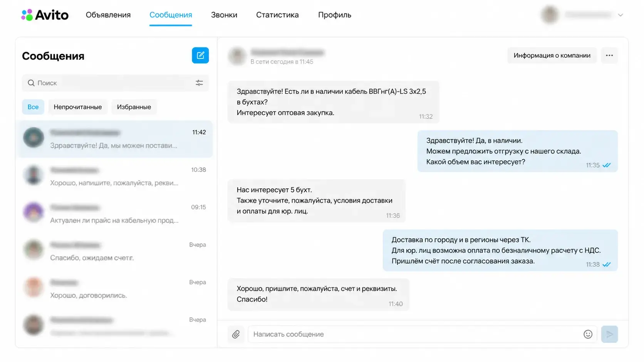Click the 'В сети сегодня в 11:45' status
644x362 pixels.
282,62
